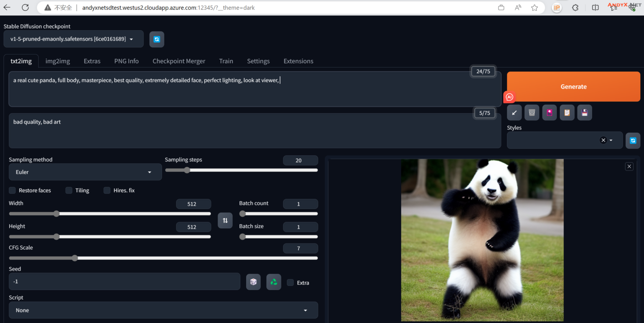This screenshot has height=323, width=644.
Task: Open the Script dropdown
Action: click(163, 310)
